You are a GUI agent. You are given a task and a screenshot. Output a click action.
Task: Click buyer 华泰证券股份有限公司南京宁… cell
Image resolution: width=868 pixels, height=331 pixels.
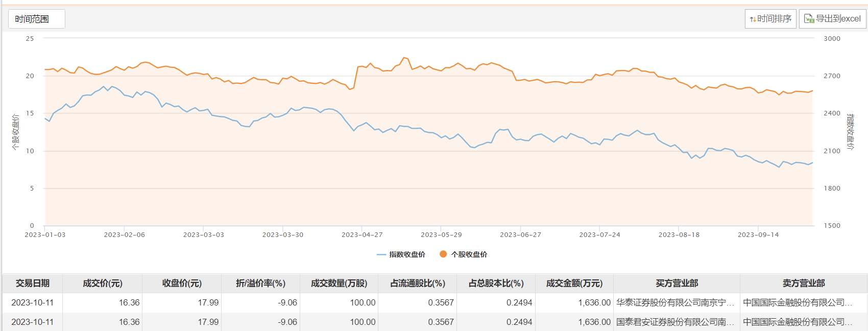coord(675,302)
